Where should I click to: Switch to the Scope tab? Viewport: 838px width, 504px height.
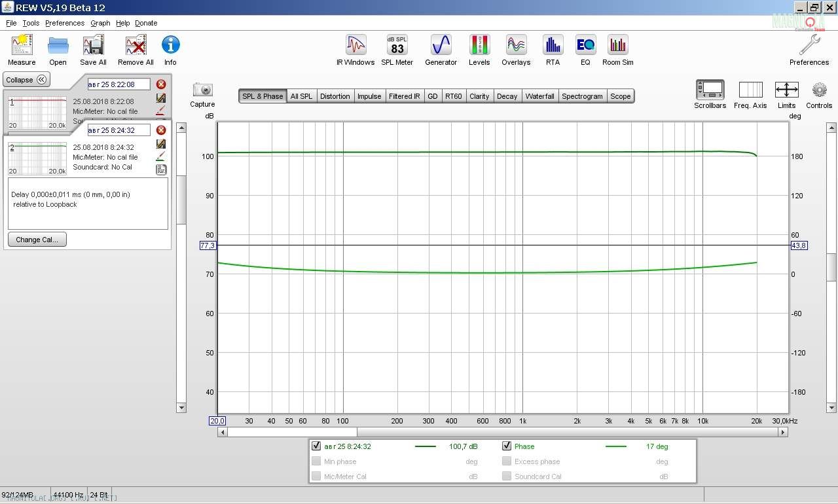pyautogui.click(x=621, y=96)
